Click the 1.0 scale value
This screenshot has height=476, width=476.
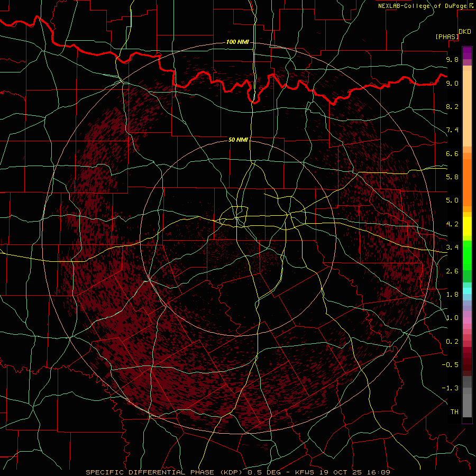pyautogui.click(x=452, y=318)
